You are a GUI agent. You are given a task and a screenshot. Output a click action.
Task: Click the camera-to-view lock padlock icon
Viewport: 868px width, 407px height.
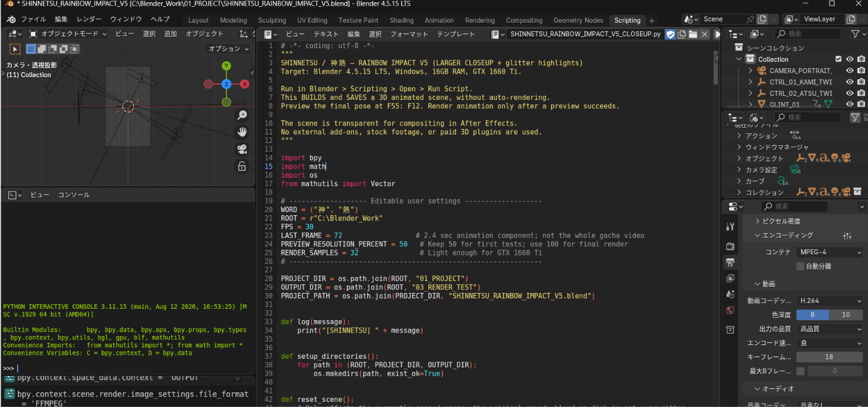coord(242,166)
